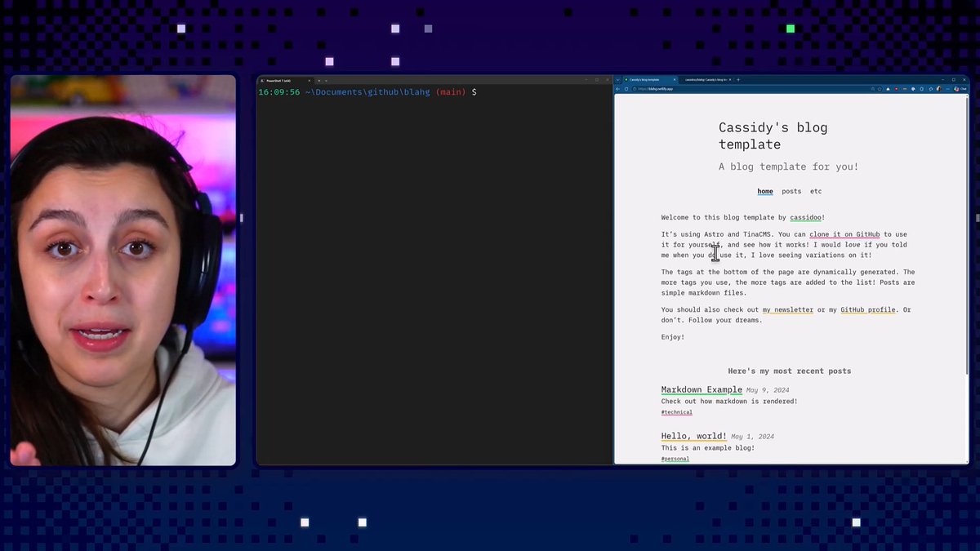Reload the blahg.netlify.app page
The image size is (980, 551).
point(626,88)
